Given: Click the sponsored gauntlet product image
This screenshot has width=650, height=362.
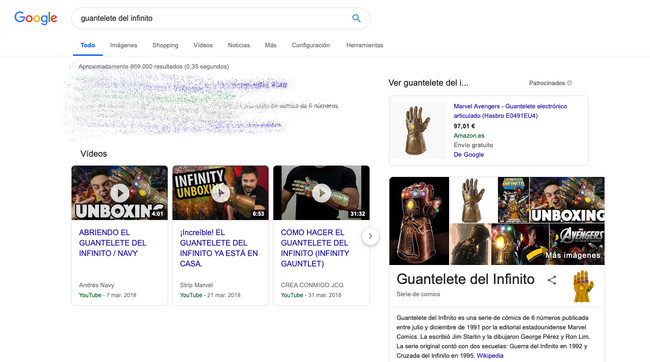Looking at the screenshot, I should click(417, 130).
